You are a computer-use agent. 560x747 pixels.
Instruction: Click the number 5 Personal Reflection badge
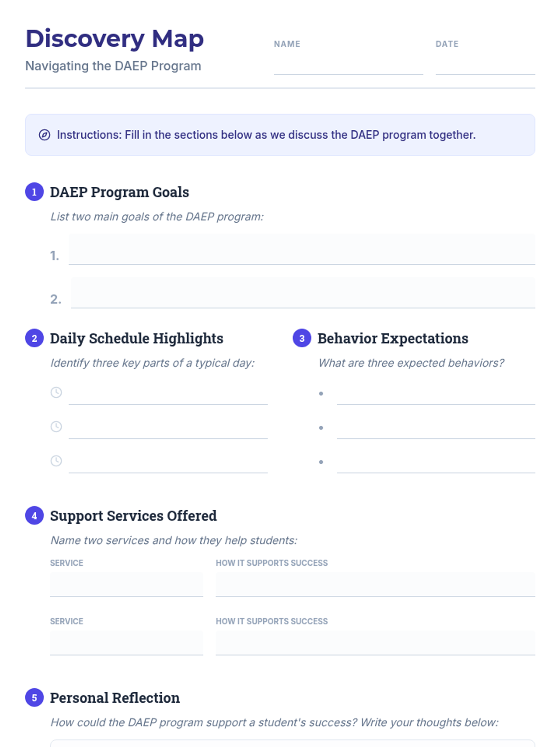tap(34, 698)
